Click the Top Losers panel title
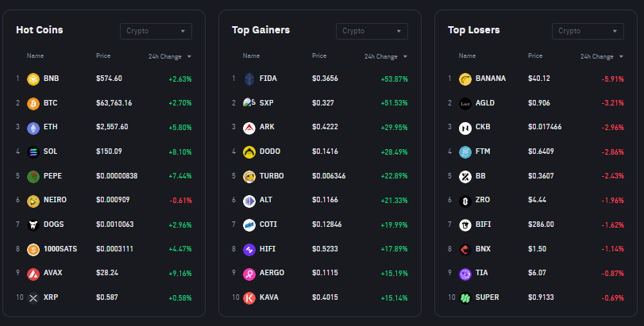 point(473,30)
